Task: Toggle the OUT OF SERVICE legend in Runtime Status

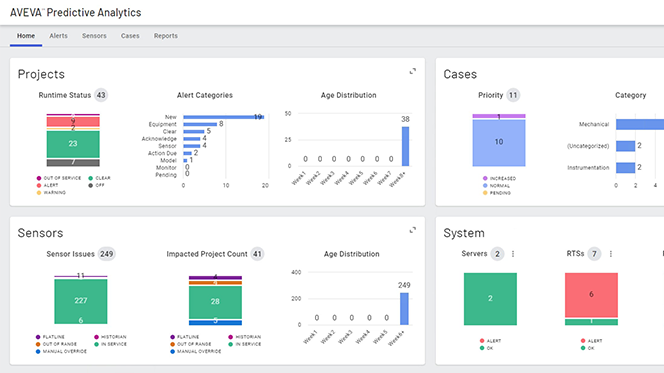Action: pos(59,178)
